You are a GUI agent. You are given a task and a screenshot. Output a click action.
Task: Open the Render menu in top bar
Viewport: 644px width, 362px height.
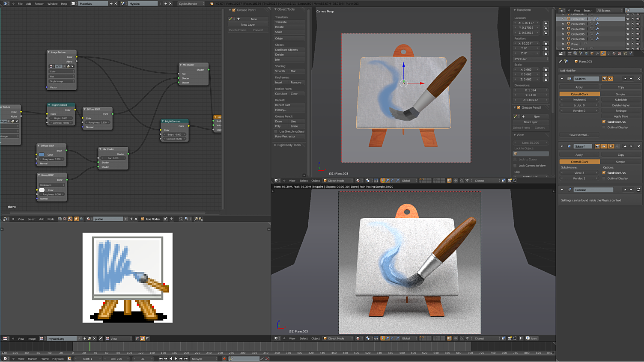coord(39,3)
